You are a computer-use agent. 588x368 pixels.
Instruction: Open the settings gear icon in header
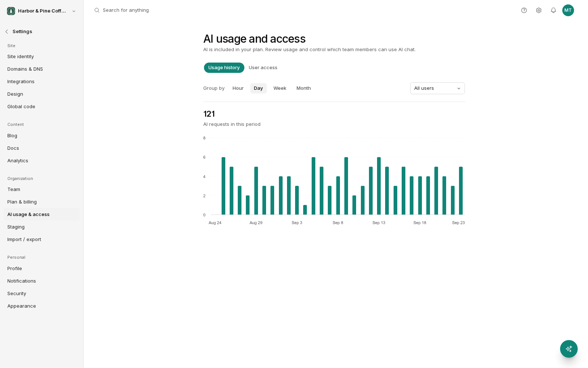tap(539, 10)
